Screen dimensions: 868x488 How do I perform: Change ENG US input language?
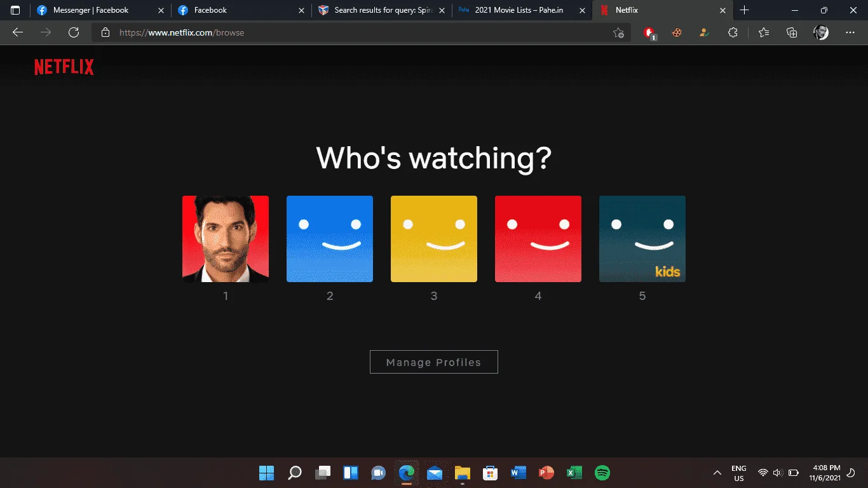tap(739, 473)
